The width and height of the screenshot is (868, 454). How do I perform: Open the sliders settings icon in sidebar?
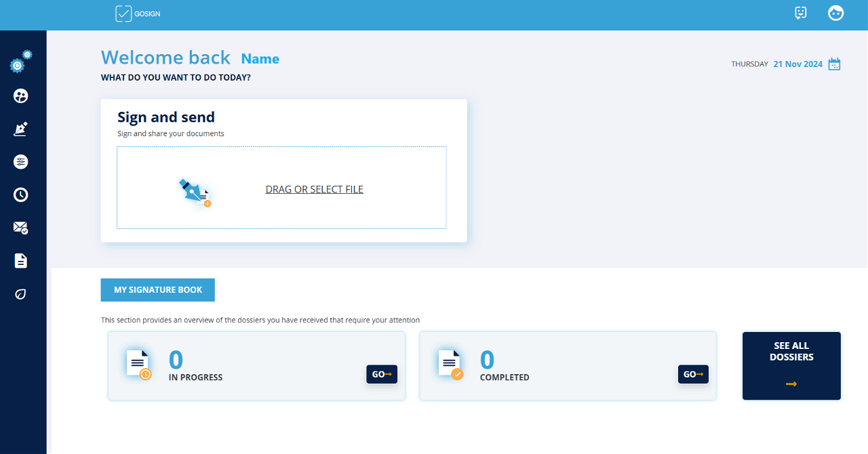21,162
